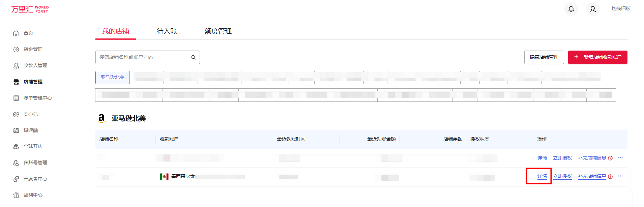Image resolution: width=644 pixels, height=207 pixels.
Task: Click the 新增店铺收款账户 button
Action: tap(597, 57)
